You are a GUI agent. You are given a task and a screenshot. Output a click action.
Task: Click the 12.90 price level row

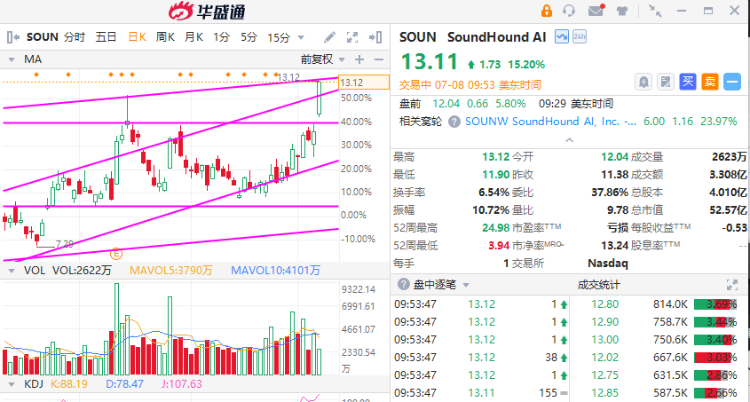point(661,322)
